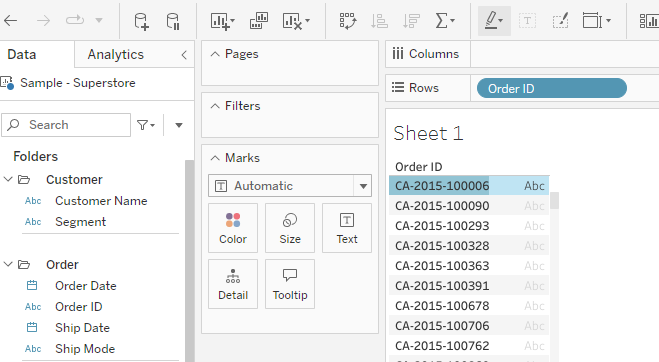Click the Swap Rows and Columns icon
The height and width of the screenshot is (362, 659).
coord(348,21)
